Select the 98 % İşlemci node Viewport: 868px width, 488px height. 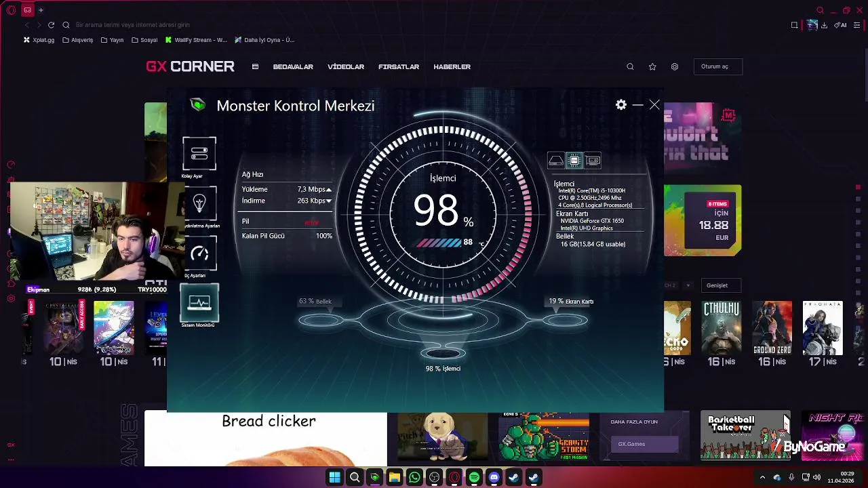tap(443, 353)
